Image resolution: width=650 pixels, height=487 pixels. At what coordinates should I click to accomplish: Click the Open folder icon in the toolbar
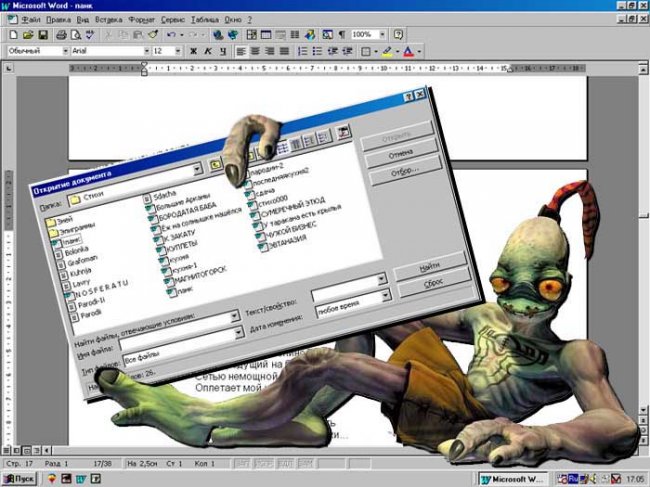(x=28, y=35)
